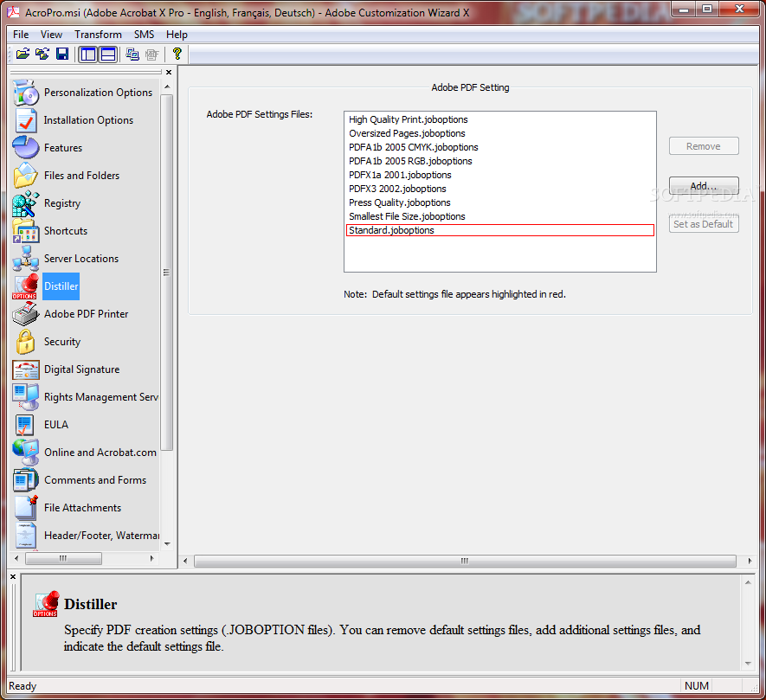Click sidebar vertical scrollbar down arrow
This screenshot has width=766, height=700.
(x=167, y=543)
